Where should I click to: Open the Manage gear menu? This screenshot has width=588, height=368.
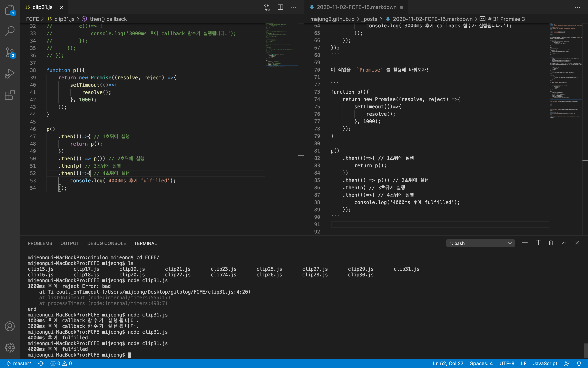pyautogui.click(x=10, y=347)
